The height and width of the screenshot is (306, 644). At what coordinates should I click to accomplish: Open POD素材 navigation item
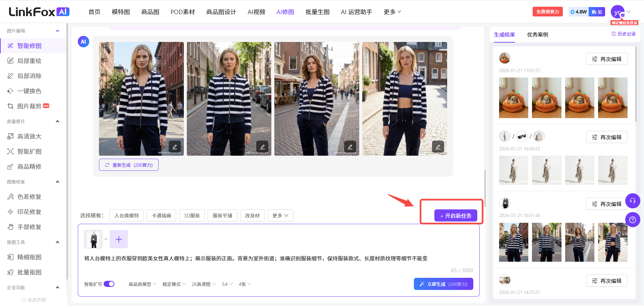coord(182,12)
